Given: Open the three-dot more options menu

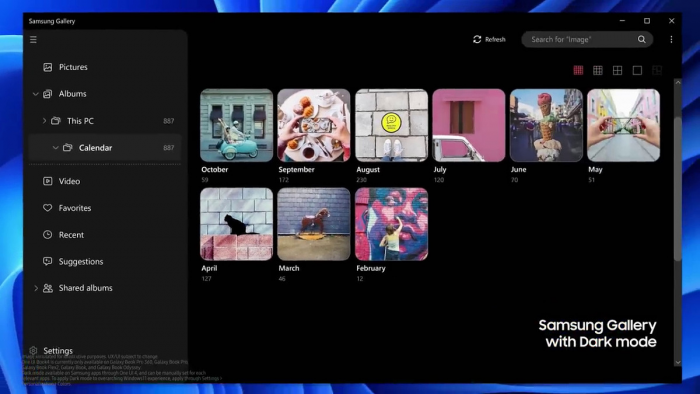Looking at the screenshot, I should tap(671, 39).
